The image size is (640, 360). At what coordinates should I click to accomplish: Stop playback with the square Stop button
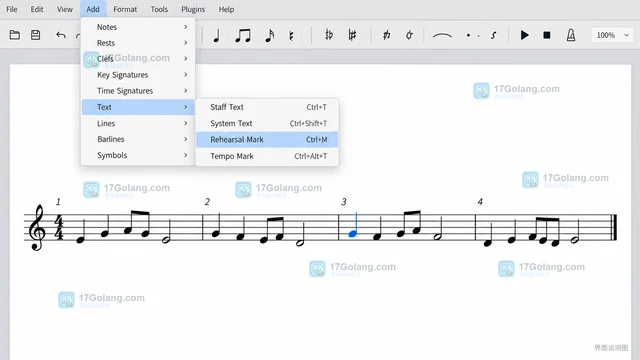tap(547, 36)
